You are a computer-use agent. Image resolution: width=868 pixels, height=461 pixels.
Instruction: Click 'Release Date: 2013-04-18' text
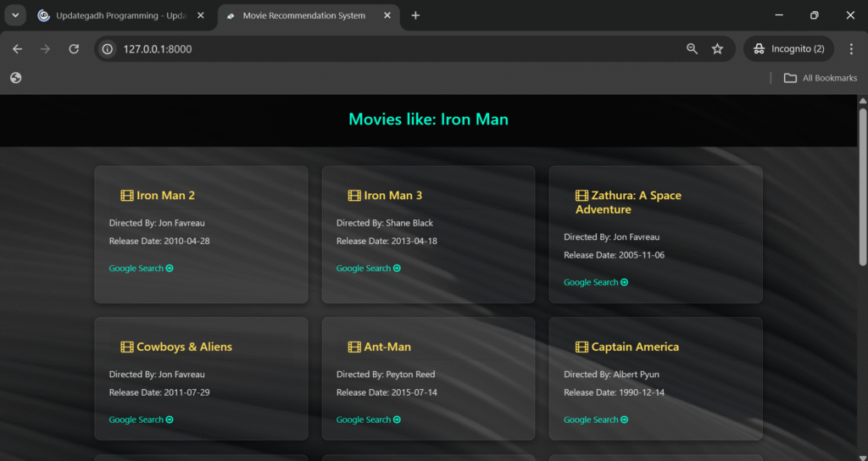tap(387, 242)
